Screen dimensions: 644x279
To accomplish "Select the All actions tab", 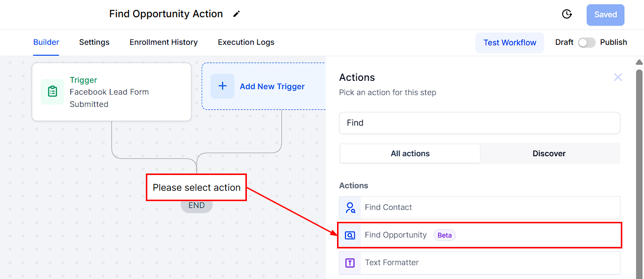I will pos(410,153).
